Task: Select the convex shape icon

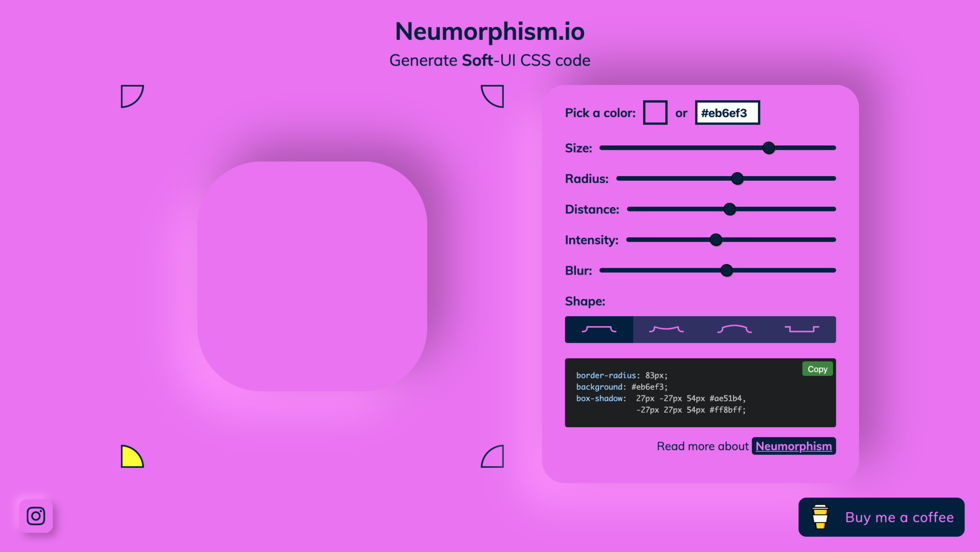Action: click(735, 330)
